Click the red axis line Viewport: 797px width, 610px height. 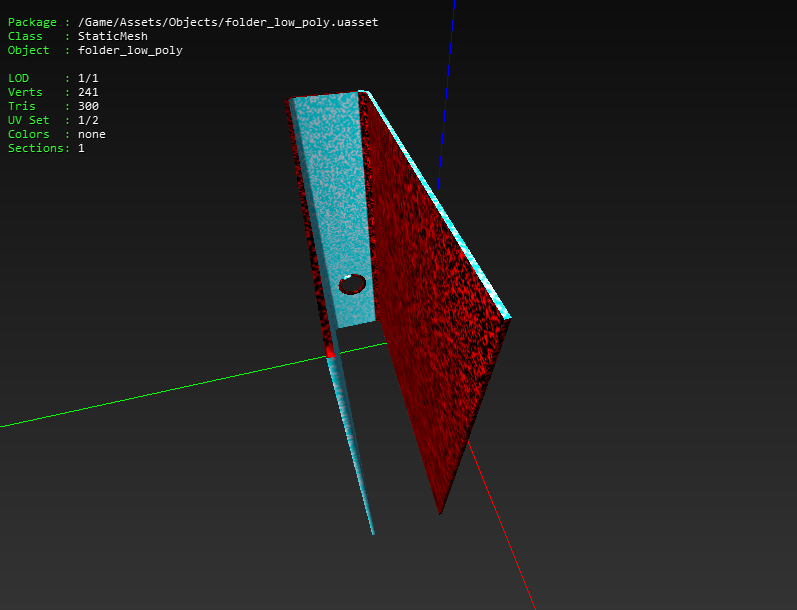point(502,526)
